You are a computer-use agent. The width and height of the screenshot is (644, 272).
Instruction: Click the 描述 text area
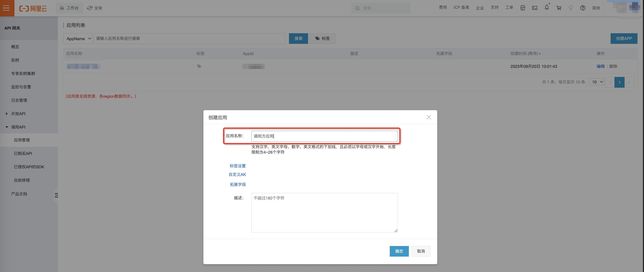click(324, 212)
